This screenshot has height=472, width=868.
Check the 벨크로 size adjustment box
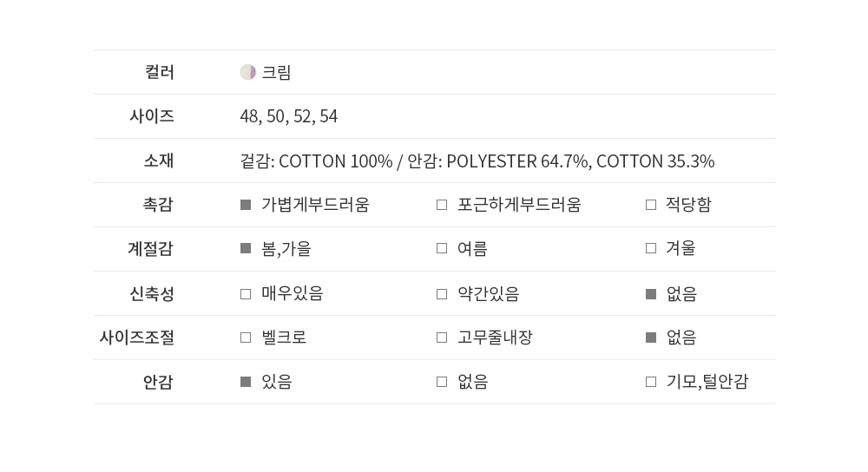246,338
